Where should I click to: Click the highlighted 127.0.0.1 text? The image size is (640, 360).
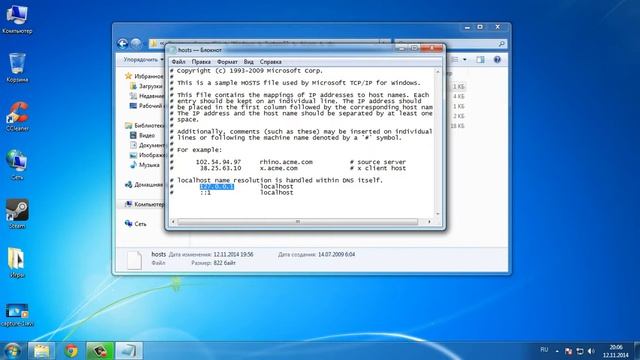pos(217,187)
